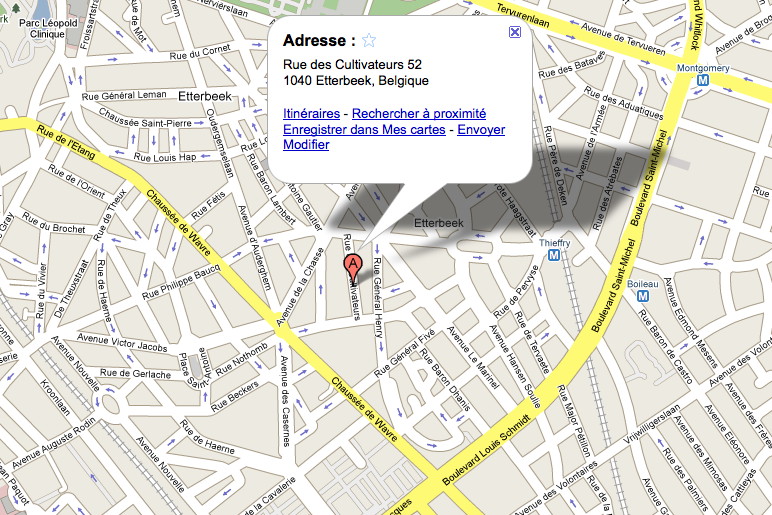Click the Avenue Edmond Mesens label
This screenshot has width=772, height=515.
pyautogui.click(x=691, y=322)
